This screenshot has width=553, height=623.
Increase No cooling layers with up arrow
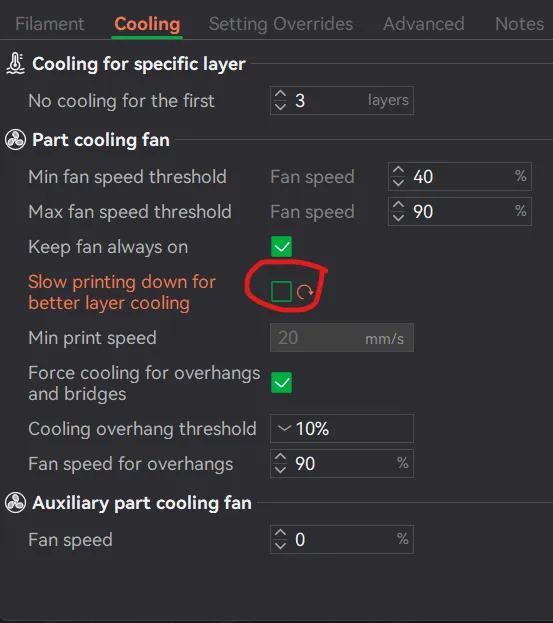[280, 95]
